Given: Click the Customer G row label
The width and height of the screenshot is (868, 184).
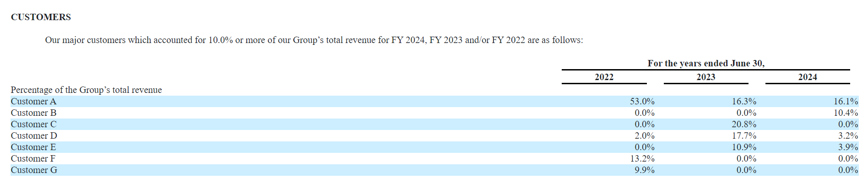Looking at the screenshot, I should tap(34, 170).
